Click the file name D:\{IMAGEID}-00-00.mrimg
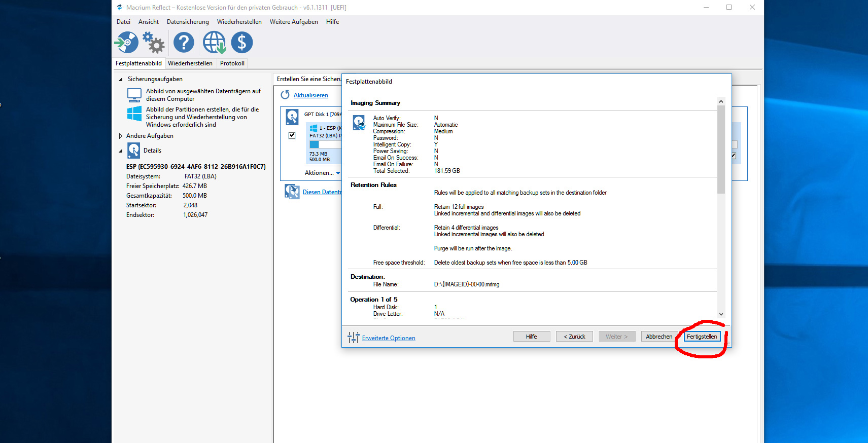This screenshot has height=443, width=868. coord(467,284)
